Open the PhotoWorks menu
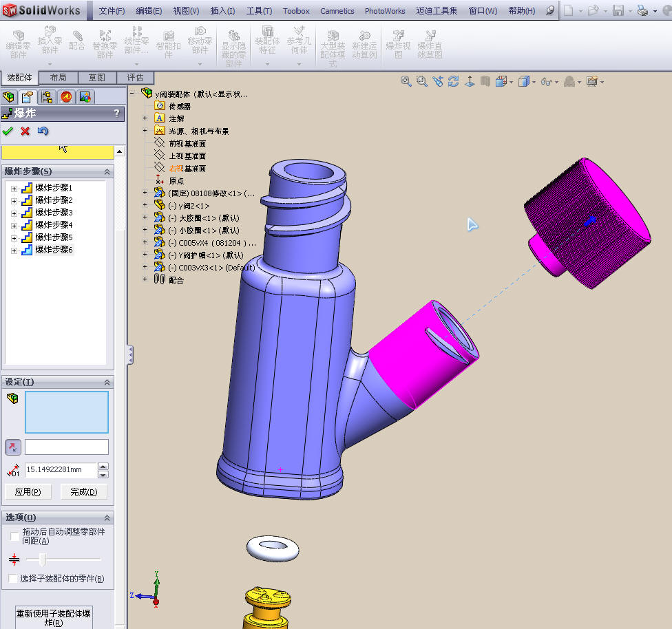This screenshot has height=629, width=672. [x=385, y=11]
